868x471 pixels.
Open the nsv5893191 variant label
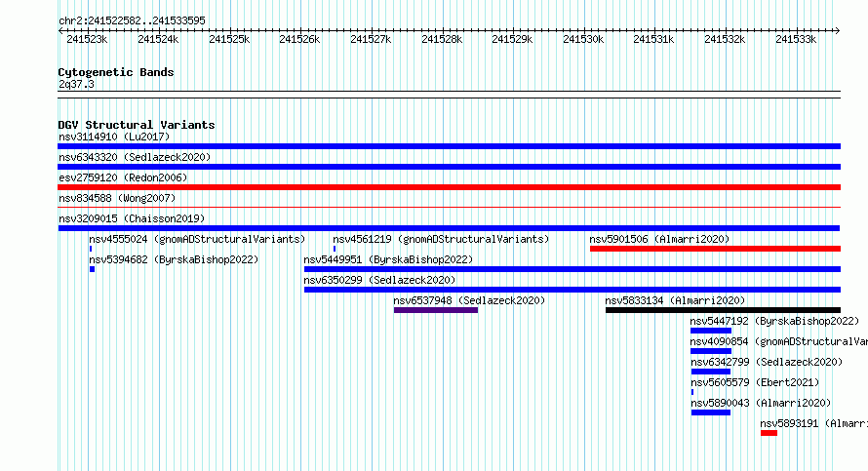[x=813, y=423]
